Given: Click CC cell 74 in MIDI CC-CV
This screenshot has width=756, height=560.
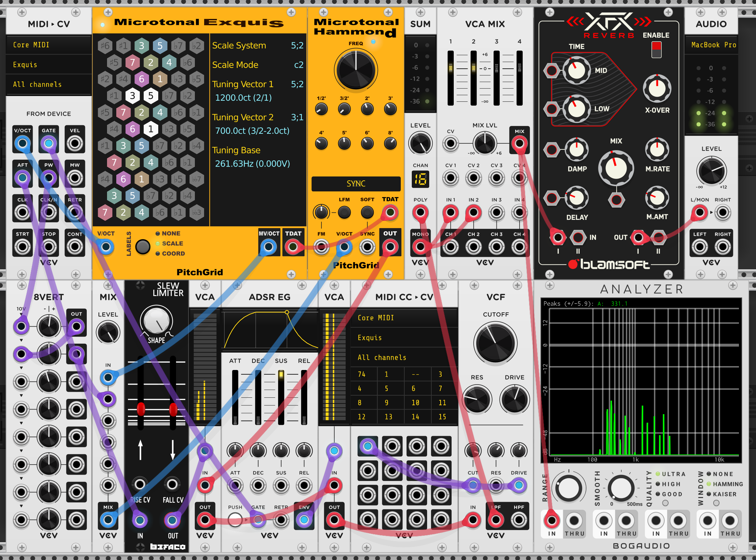Looking at the screenshot, I should click(x=364, y=374).
